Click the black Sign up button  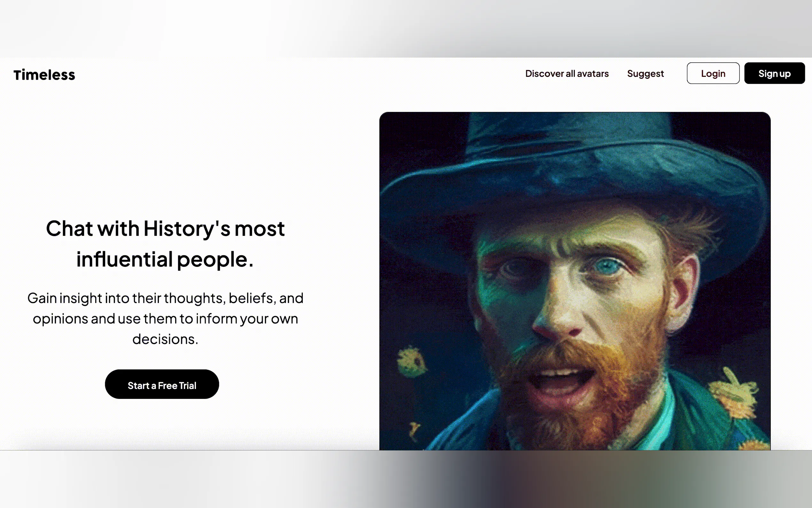tap(774, 73)
